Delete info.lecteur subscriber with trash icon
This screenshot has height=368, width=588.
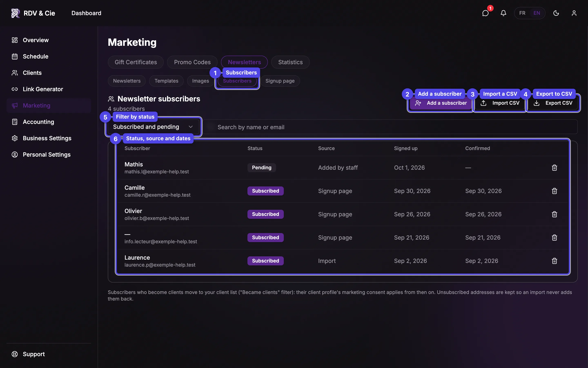[554, 238]
